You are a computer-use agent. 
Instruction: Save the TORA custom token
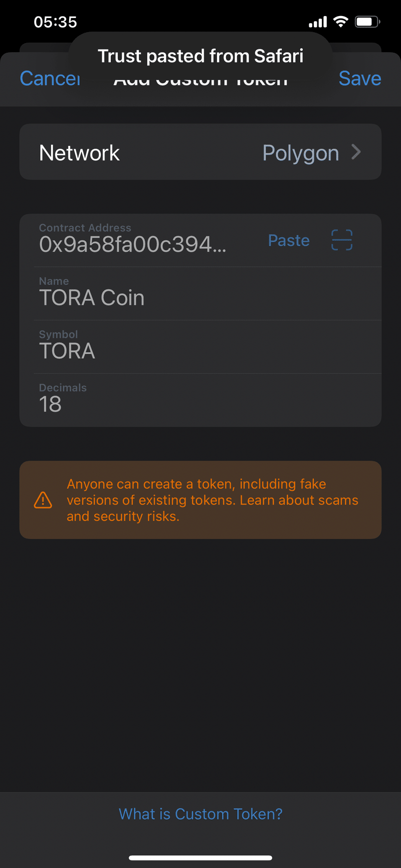pyautogui.click(x=360, y=78)
